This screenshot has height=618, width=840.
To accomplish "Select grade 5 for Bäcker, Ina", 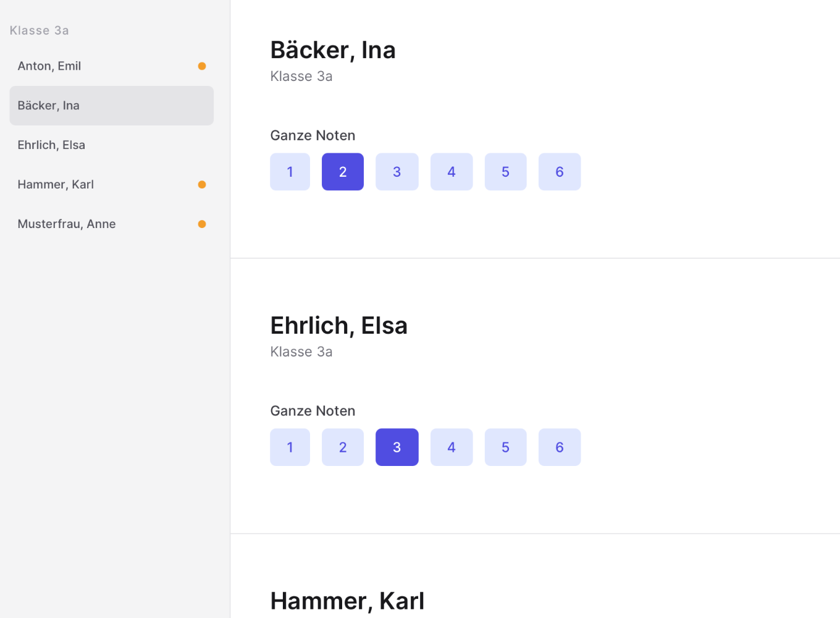I will coord(505,172).
